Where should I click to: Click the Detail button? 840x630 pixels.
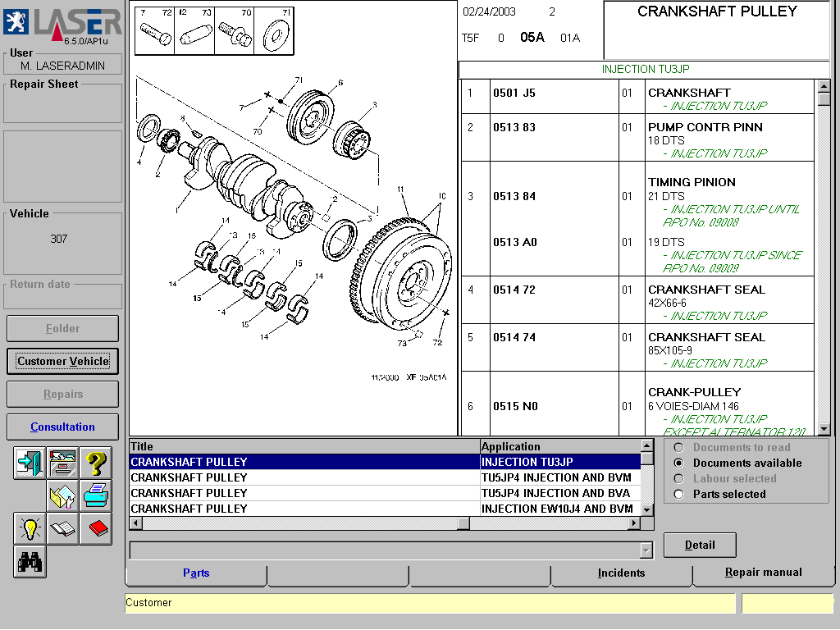[x=700, y=546]
